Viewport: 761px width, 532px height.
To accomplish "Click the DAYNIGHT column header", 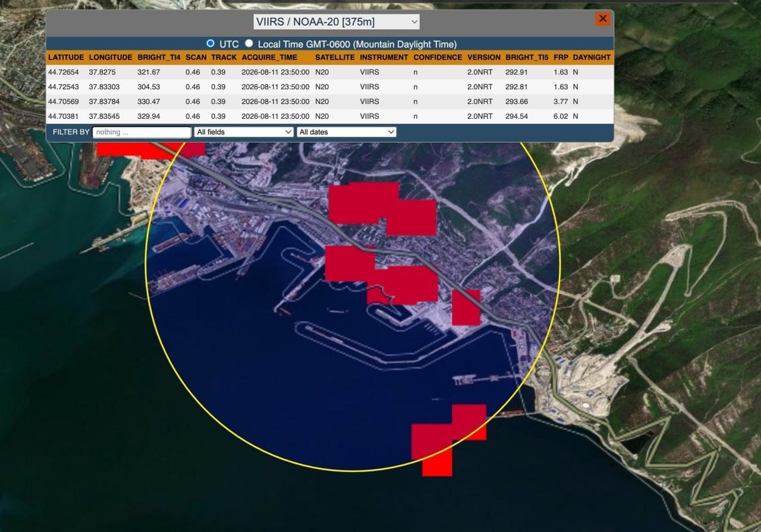I will (x=592, y=58).
